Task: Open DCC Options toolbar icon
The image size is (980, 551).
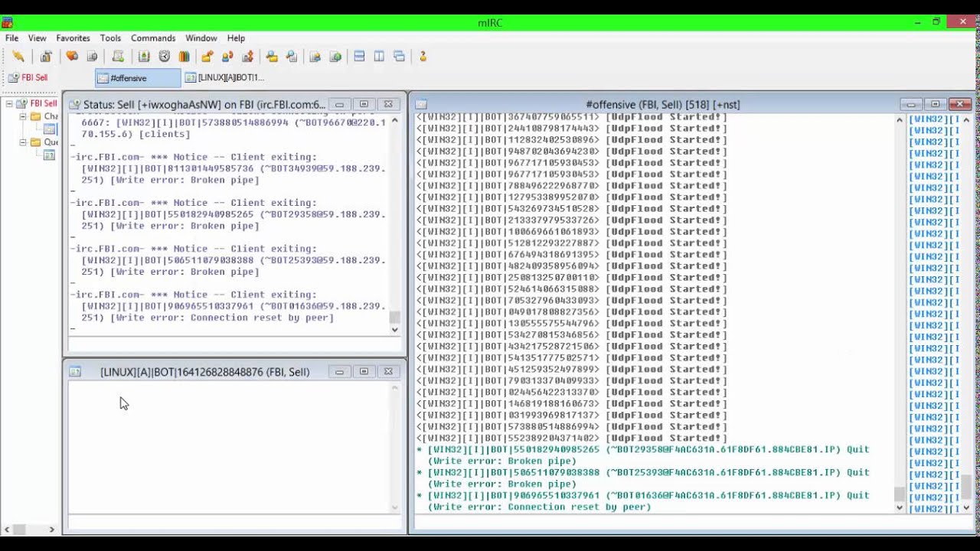Action: click(x=247, y=57)
